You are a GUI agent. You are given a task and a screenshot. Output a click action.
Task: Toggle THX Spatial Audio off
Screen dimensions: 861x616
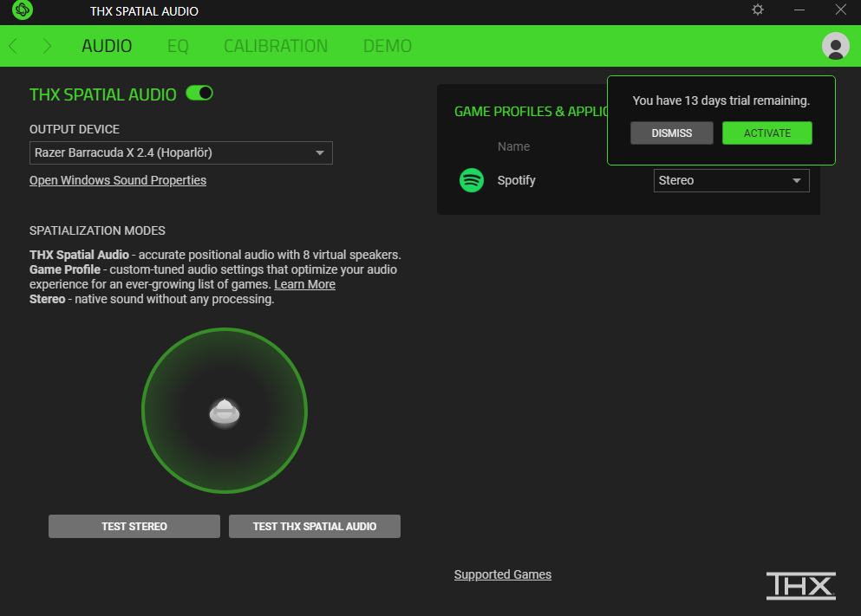coord(199,94)
